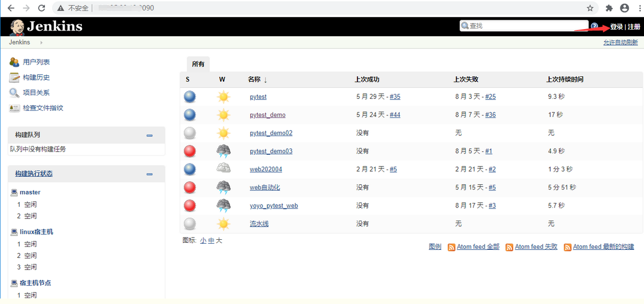Click the browser reload button
The width and height of the screenshot is (644, 304).
pos(41,8)
